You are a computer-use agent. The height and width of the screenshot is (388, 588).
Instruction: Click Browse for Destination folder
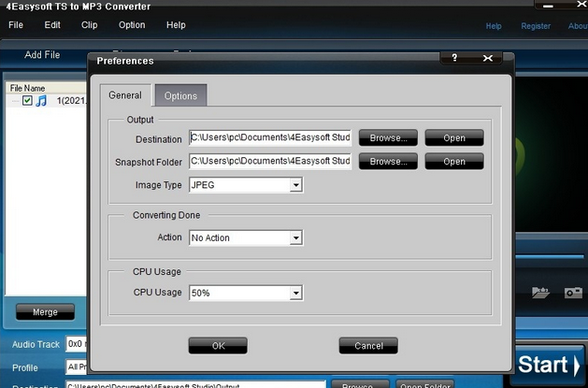(388, 137)
